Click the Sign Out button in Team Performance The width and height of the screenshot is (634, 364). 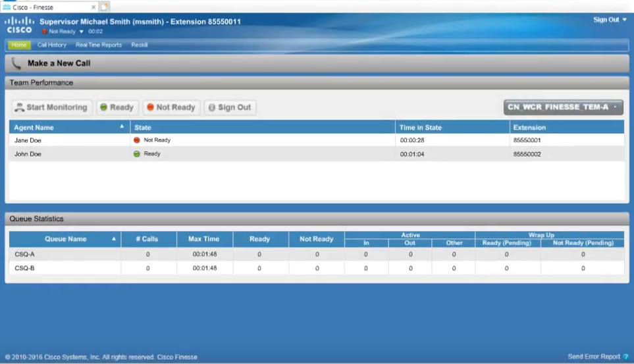[230, 107]
